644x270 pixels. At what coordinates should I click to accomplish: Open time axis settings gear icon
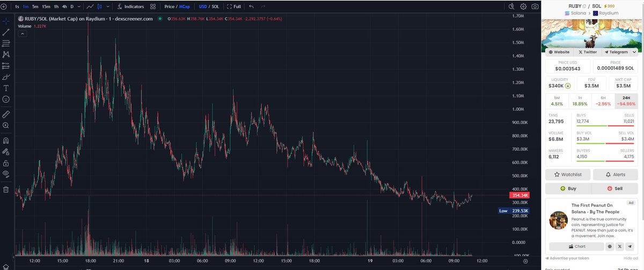pyautogui.click(x=525, y=260)
